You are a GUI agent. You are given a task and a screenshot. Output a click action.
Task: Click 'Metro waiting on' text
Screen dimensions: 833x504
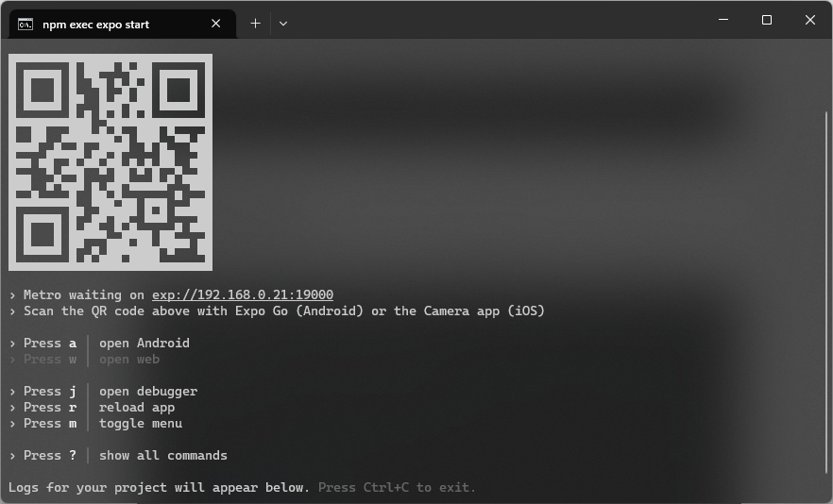[84, 294]
